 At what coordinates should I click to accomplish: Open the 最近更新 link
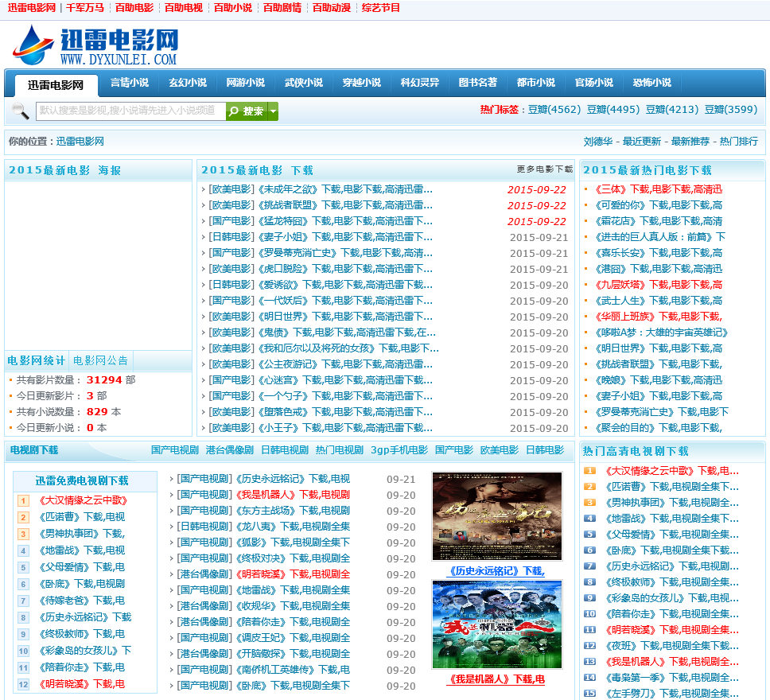[x=641, y=142]
